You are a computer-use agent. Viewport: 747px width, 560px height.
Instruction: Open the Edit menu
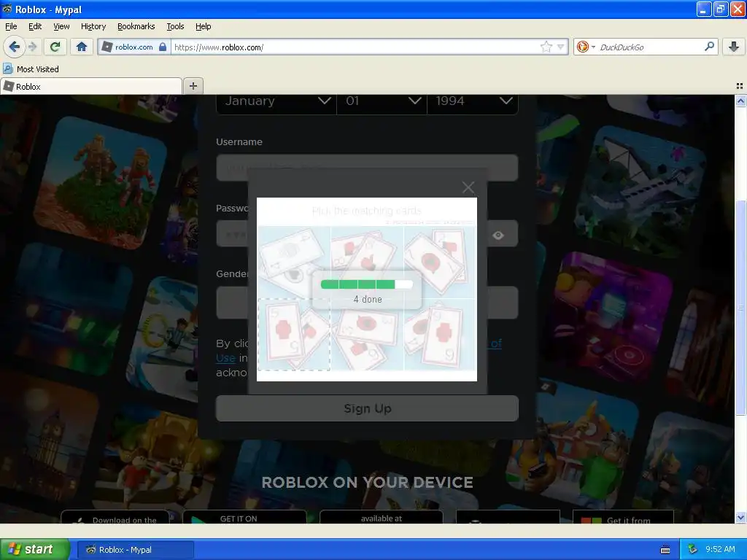(x=35, y=26)
